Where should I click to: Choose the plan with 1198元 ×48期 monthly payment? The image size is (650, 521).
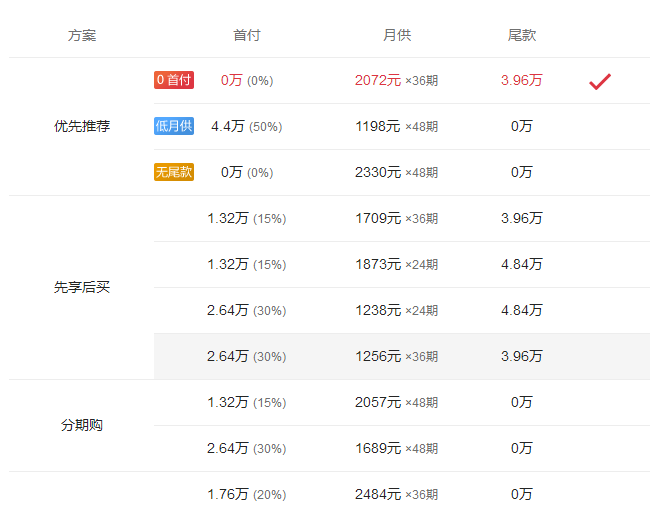pyautogui.click(x=396, y=127)
